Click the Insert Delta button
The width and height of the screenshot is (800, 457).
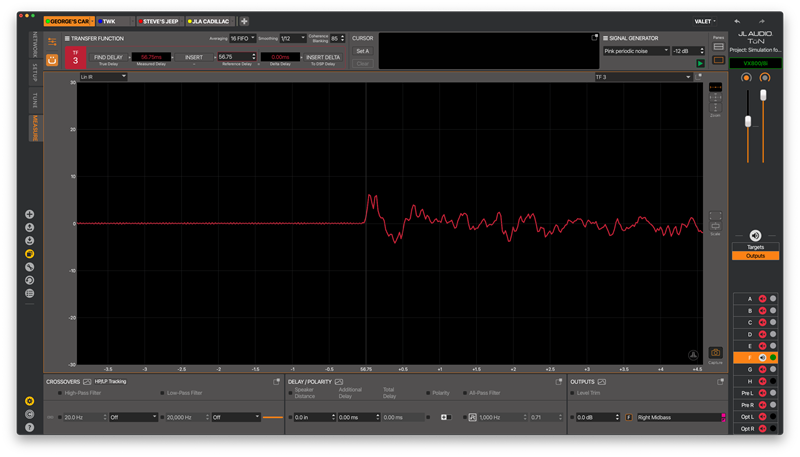(323, 57)
